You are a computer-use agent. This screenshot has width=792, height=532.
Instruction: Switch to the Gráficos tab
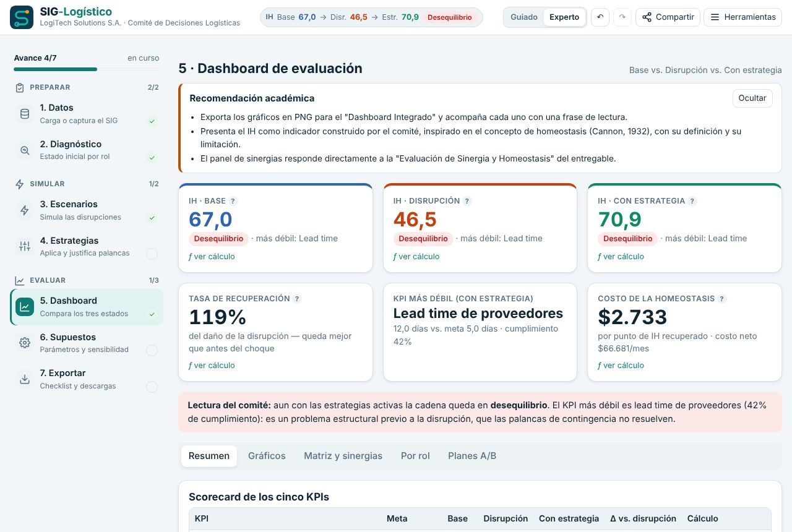click(x=267, y=456)
